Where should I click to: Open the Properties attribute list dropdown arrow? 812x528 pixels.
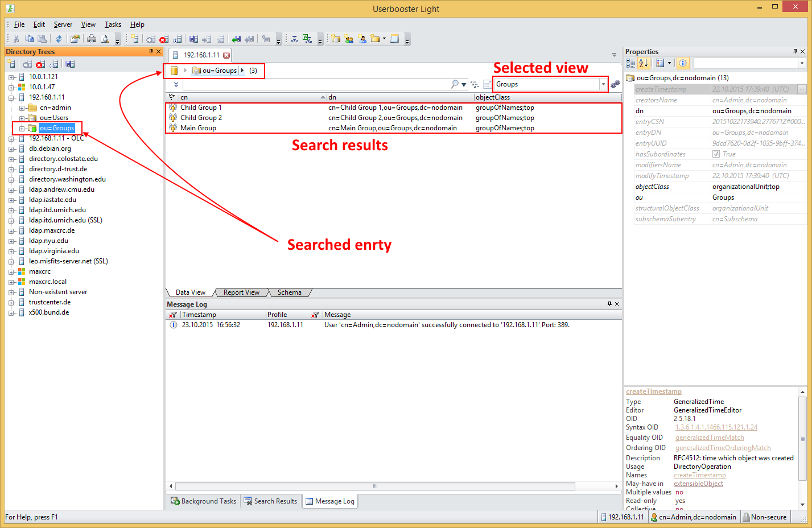pyautogui.click(x=669, y=63)
